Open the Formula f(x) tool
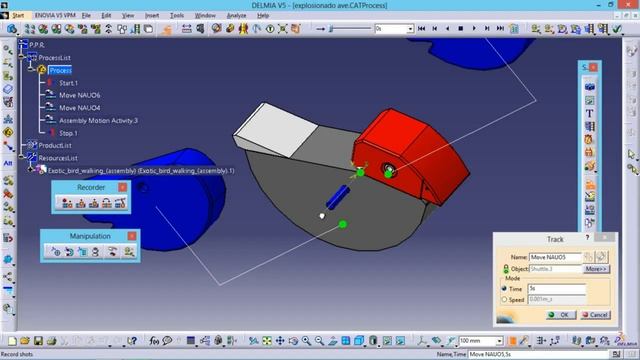The image size is (640, 360). (x=154, y=340)
